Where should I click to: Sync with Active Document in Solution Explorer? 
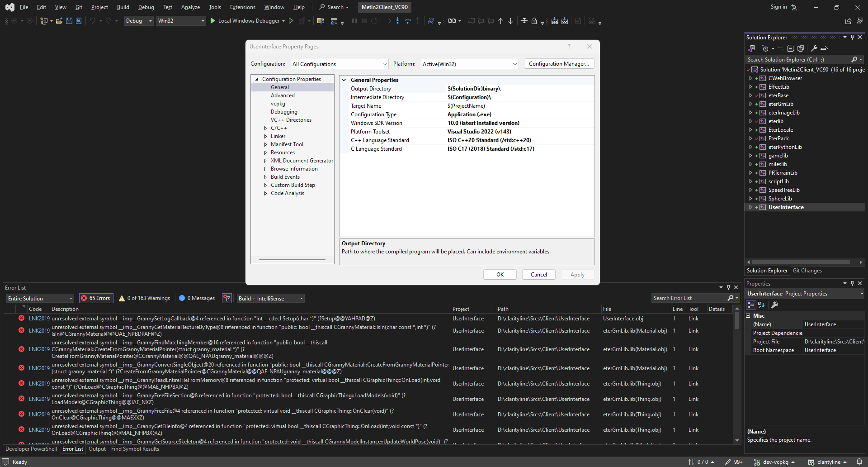(781, 48)
